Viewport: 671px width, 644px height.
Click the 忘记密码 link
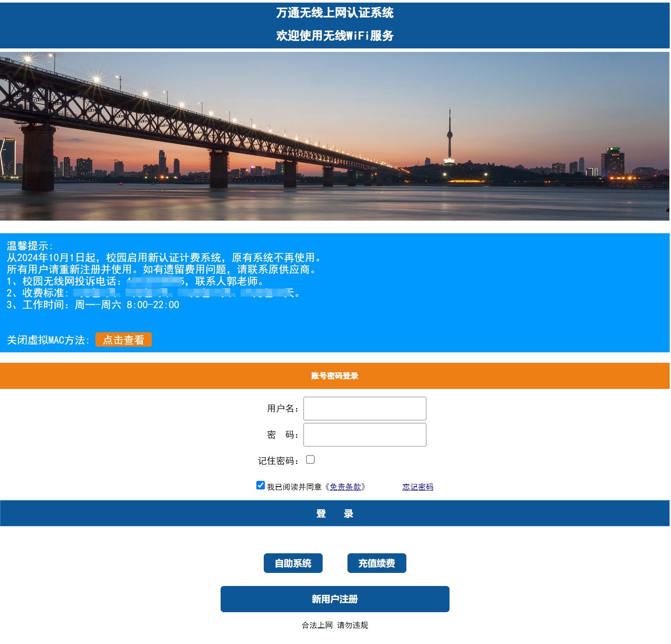pyautogui.click(x=418, y=487)
